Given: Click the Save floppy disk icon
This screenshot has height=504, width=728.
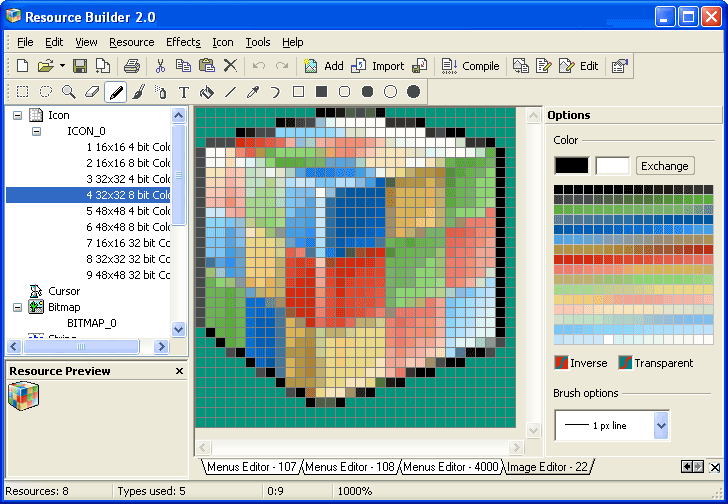Looking at the screenshot, I should point(80,66).
